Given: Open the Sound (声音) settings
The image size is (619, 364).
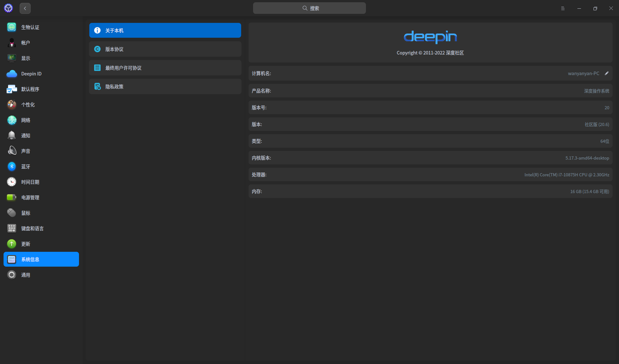Looking at the screenshot, I should 25,151.
